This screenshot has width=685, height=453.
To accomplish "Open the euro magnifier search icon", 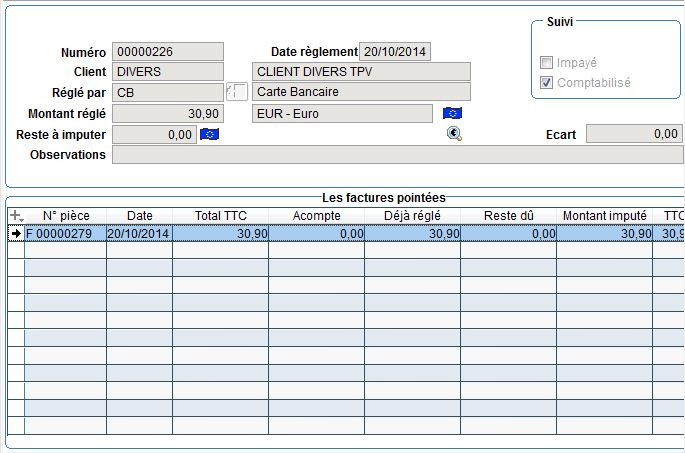I will [454, 134].
